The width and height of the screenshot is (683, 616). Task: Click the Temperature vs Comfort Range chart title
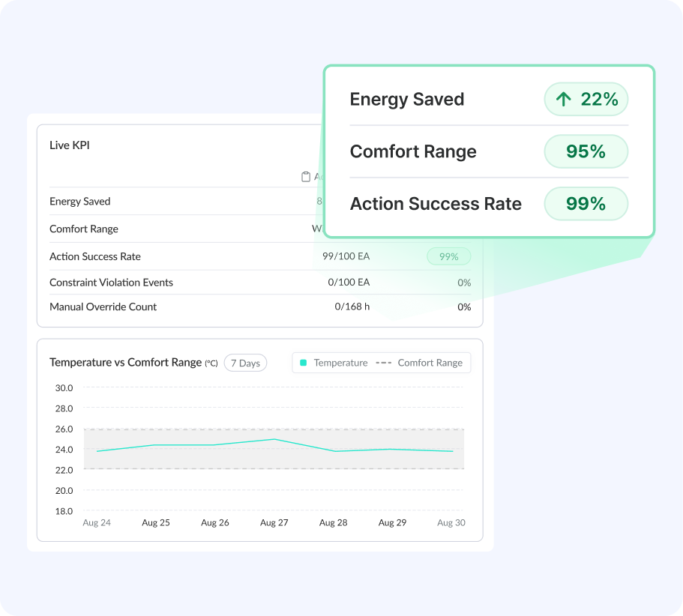pos(125,363)
